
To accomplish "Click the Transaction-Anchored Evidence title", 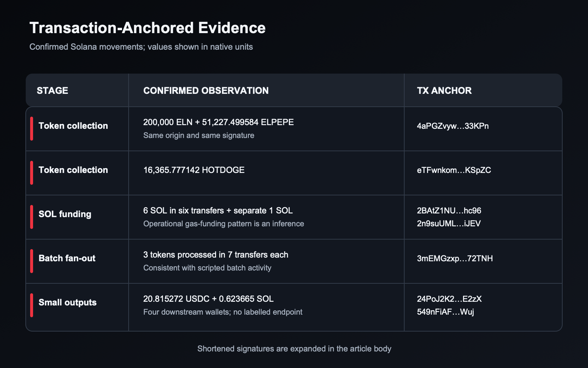I will (147, 28).
